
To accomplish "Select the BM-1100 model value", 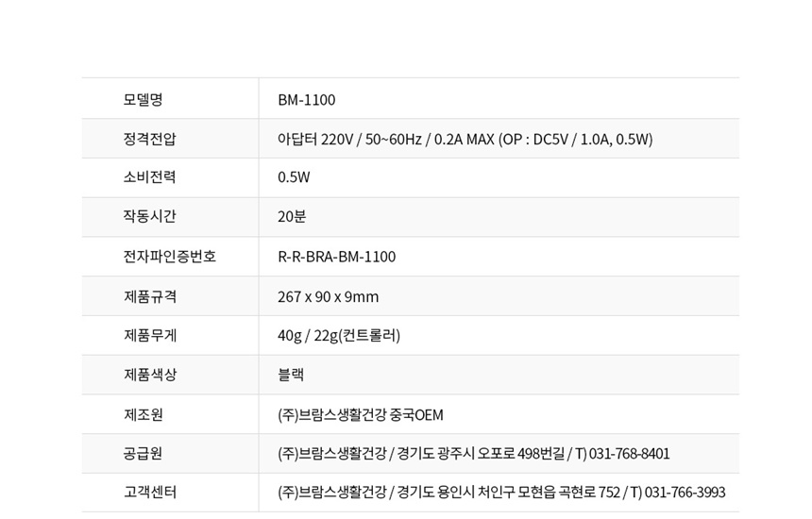I will point(307,100).
